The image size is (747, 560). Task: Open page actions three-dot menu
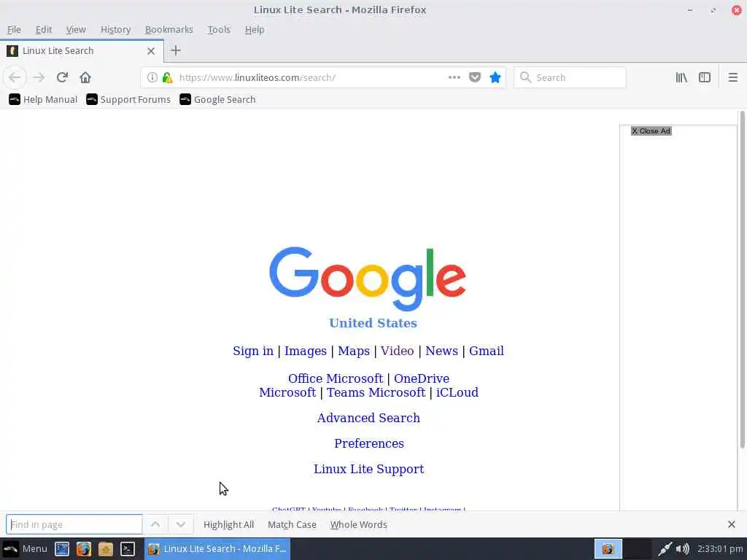[454, 77]
